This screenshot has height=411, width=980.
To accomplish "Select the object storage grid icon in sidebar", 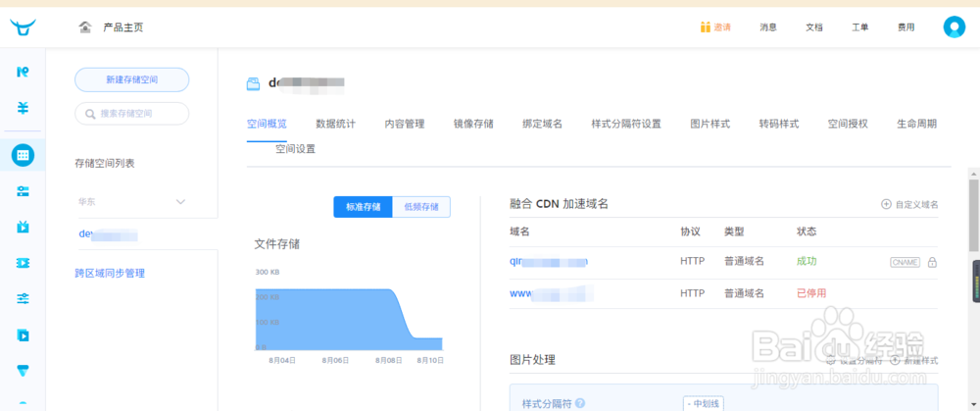I will click(x=23, y=155).
